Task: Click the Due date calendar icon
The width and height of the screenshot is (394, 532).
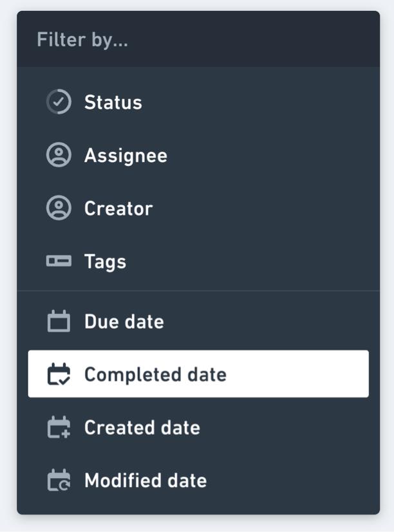Action: (59, 321)
